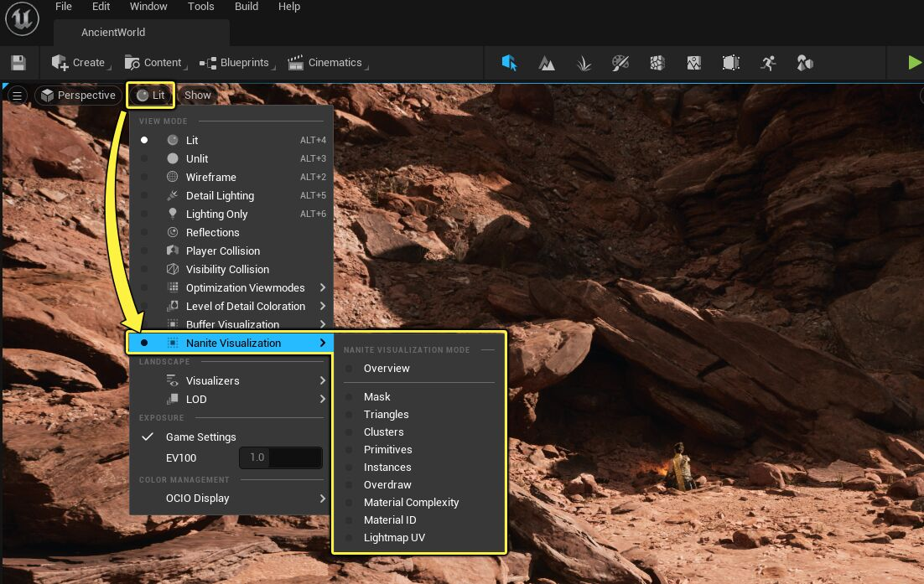Click the Save current level icon

[18, 63]
